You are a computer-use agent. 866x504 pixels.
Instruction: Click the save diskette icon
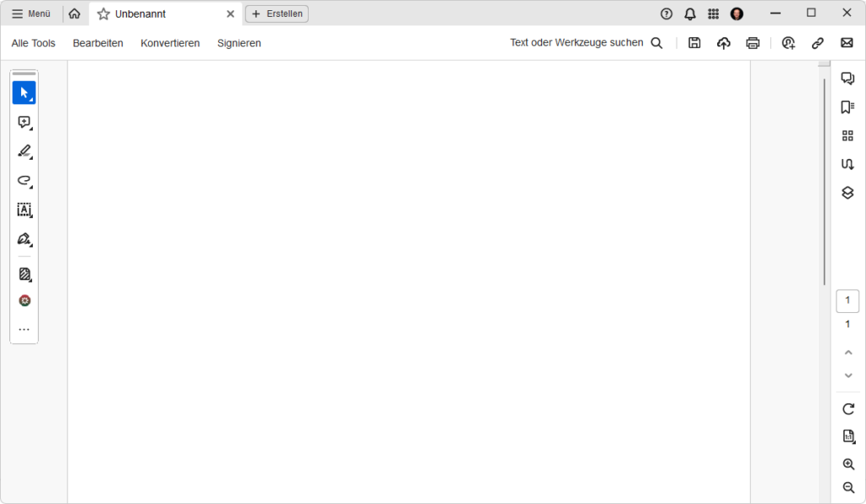pos(694,43)
